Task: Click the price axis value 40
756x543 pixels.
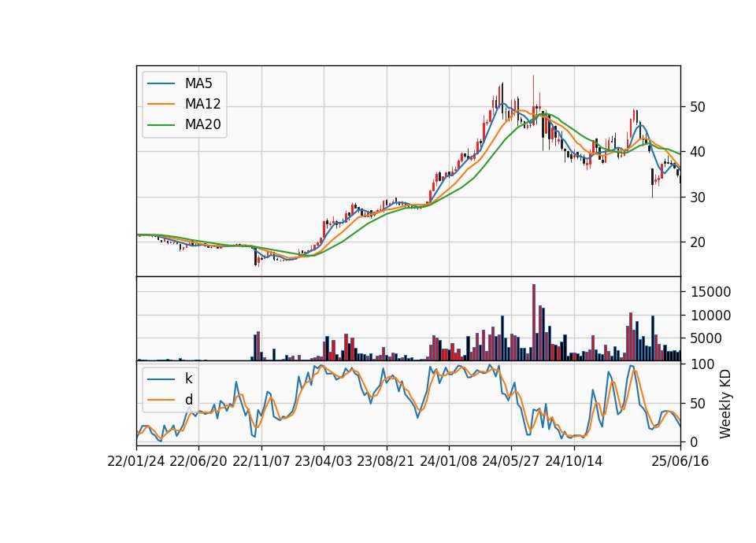Action: point(697,152)
